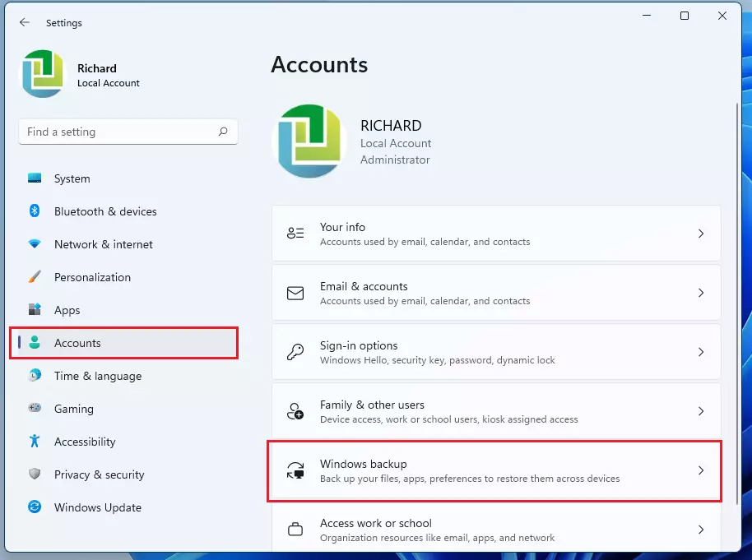Click the Windows backup icon
Image resolution: width=752 pixels, height=560 pixels.
pos(295,470)
